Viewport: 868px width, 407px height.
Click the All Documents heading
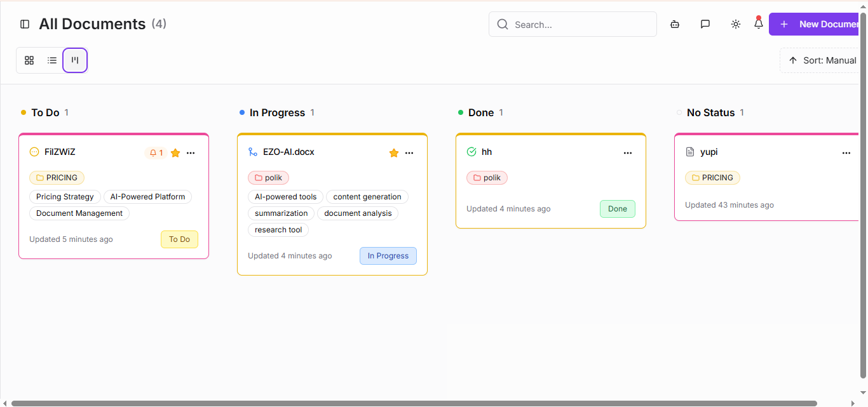[92, 24]
